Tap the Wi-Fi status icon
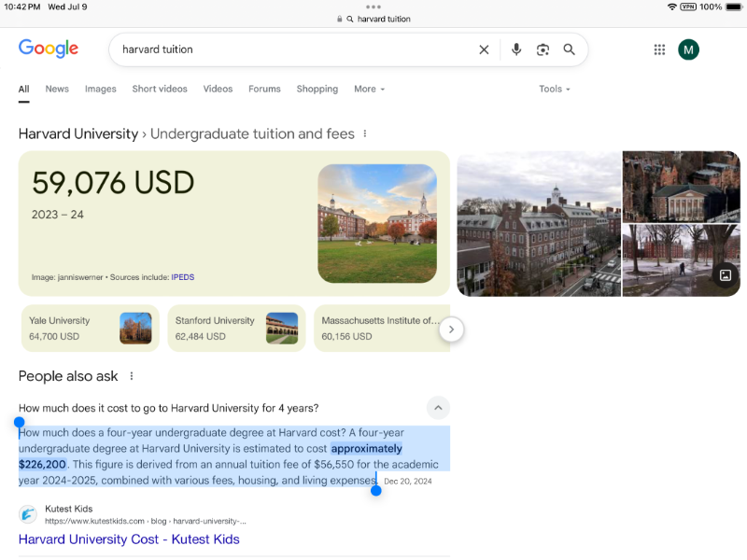 tap(671, 7)
